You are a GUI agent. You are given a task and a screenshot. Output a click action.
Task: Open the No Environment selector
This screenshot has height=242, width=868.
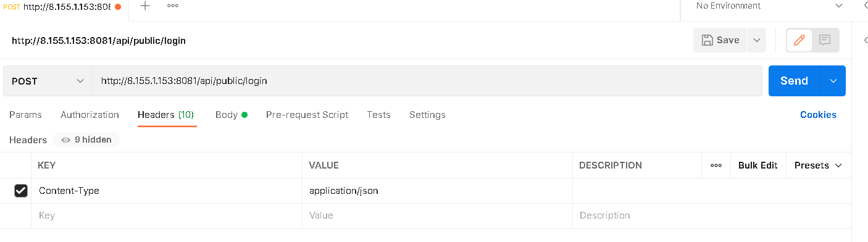pyautogui.click(x=769, y=6)
